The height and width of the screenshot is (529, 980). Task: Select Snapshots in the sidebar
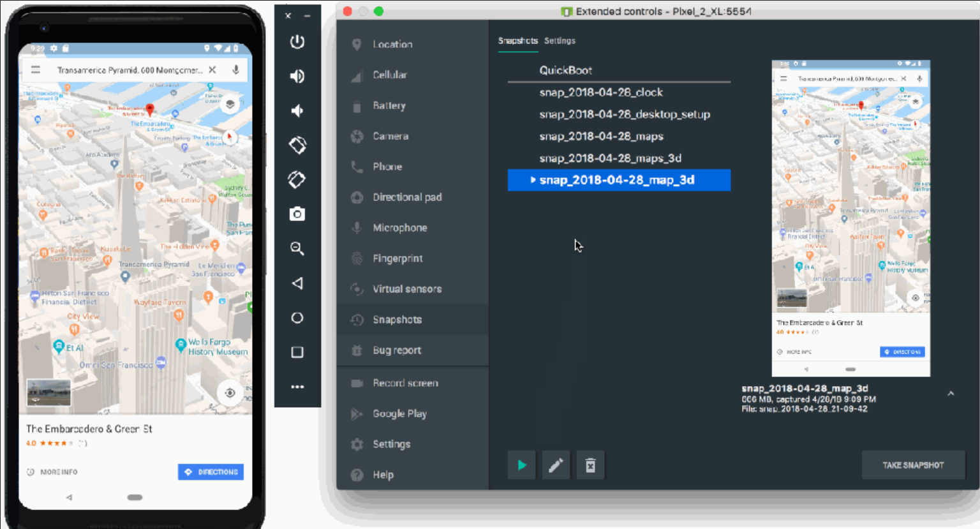coord(412,320)
